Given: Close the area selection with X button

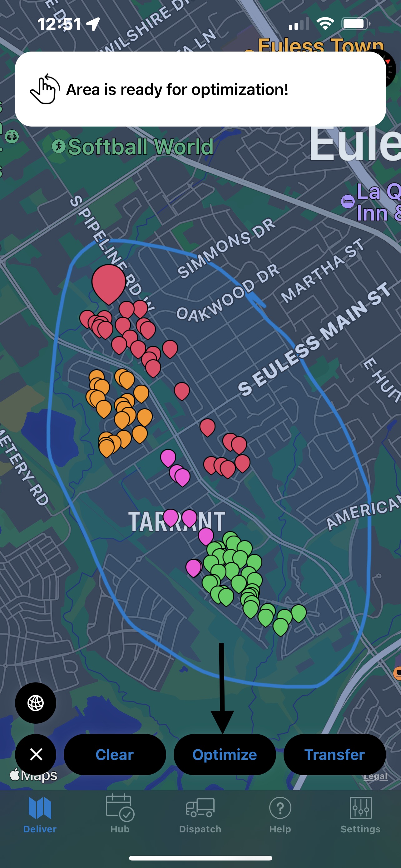Looking at the screenshot, I should [x=36, y=754].
